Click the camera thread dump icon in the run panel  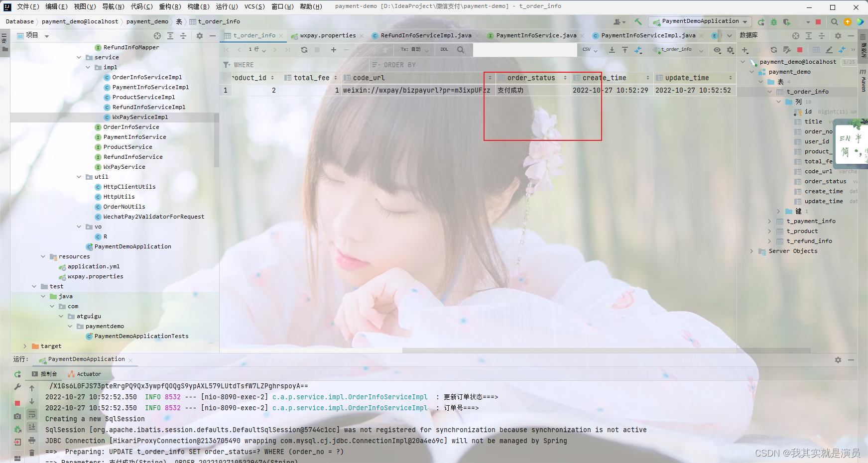(17, 416)
